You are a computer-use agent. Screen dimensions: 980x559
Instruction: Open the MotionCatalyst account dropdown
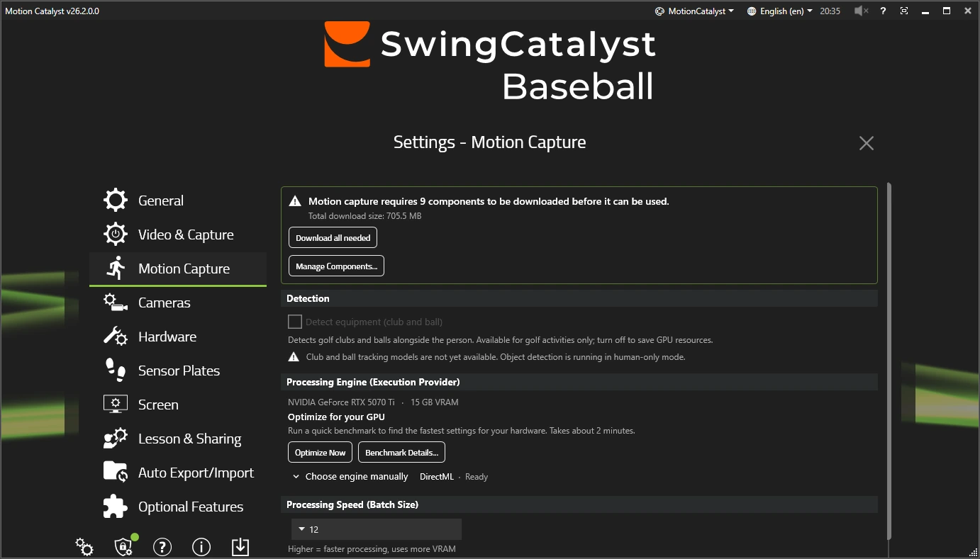point(694,11)
